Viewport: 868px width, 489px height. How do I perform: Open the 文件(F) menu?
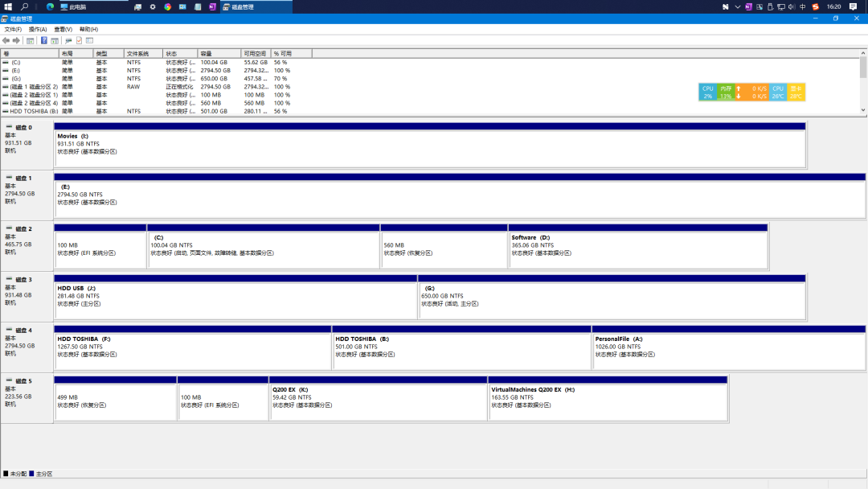(13, 29)
